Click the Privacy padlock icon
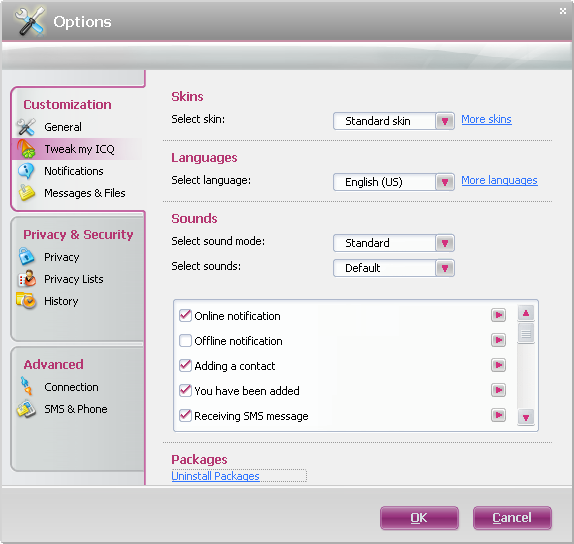This screenshot has width=574, height=544. 26,256
